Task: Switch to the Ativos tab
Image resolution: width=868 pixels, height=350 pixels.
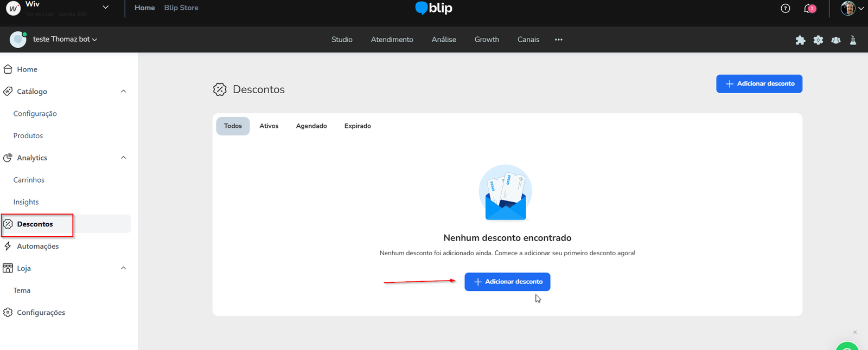Action: point(269,126)
